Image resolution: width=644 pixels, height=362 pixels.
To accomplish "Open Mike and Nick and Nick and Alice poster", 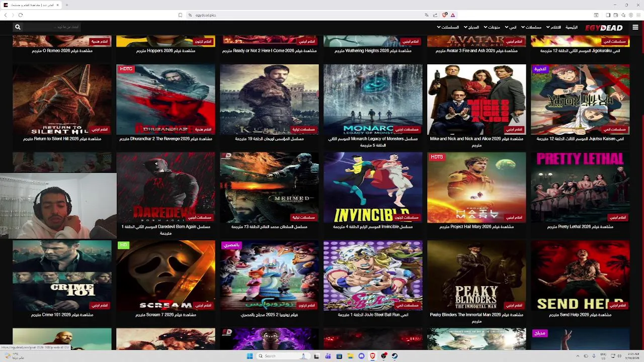I will 476,100.
